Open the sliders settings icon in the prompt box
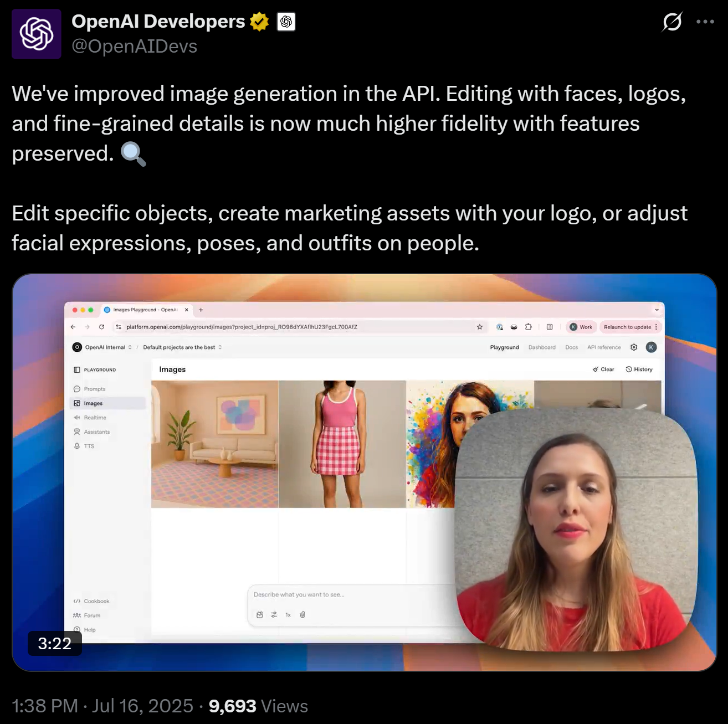728x724 pixels. click(x=274, y=615)
